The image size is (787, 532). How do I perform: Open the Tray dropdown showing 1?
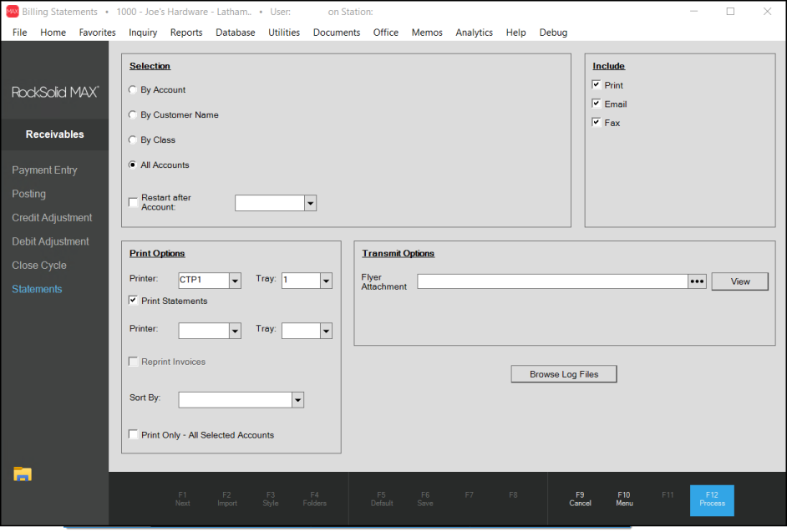tap(326, 281)
